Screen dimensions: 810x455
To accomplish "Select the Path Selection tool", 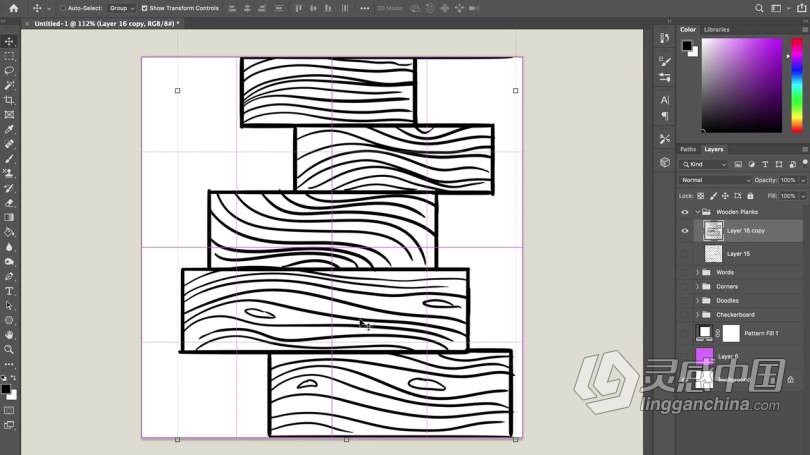I will pyautogui.click(x=9, y=306).
